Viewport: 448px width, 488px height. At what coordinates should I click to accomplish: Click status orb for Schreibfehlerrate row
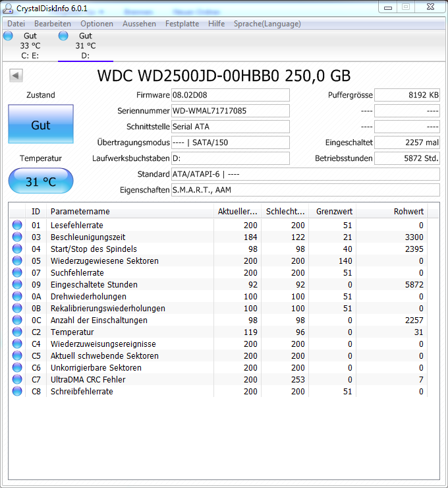coord(17,391)
